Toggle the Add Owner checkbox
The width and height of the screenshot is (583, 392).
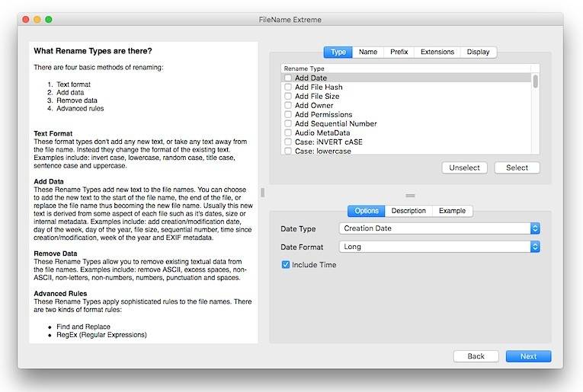pos(288,106)
